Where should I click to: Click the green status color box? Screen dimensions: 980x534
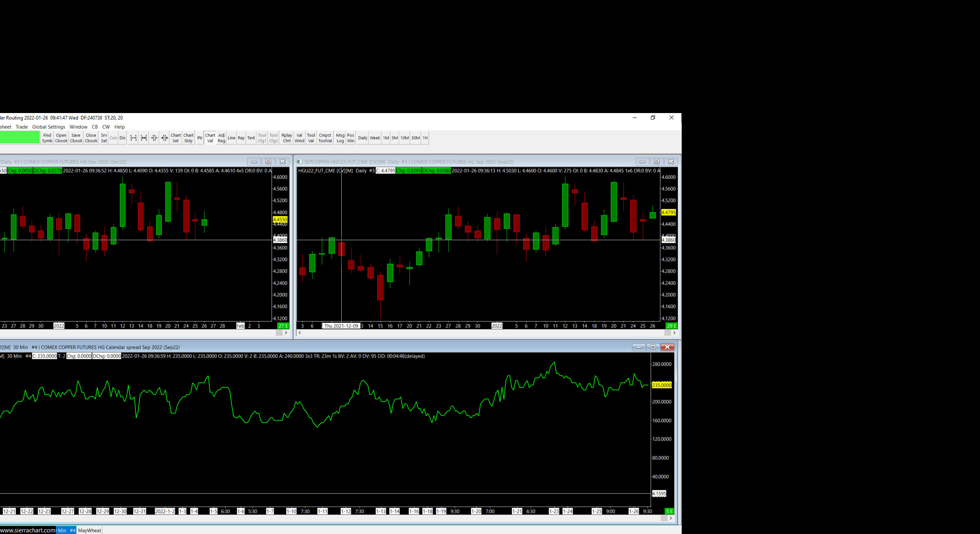[19, 138]
